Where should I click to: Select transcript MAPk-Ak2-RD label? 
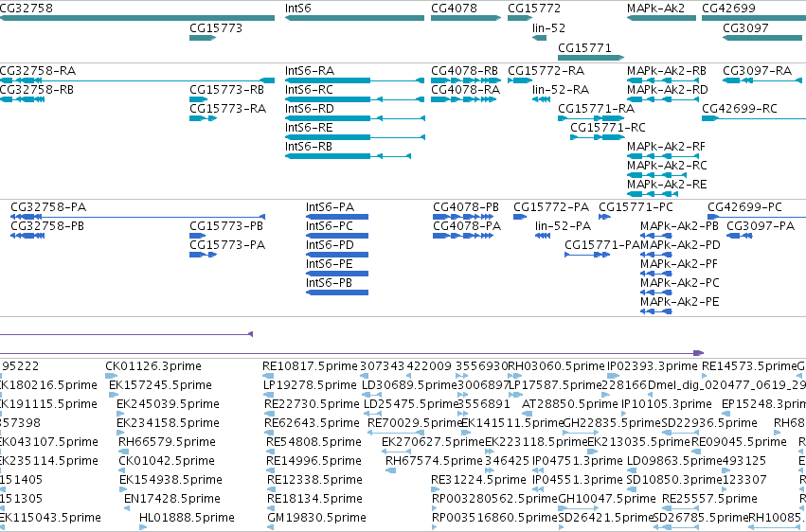pos(667,89)
